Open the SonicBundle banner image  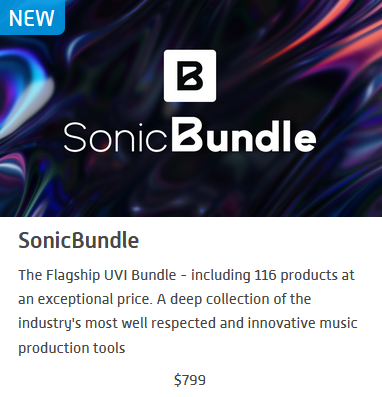pos(191,108)
